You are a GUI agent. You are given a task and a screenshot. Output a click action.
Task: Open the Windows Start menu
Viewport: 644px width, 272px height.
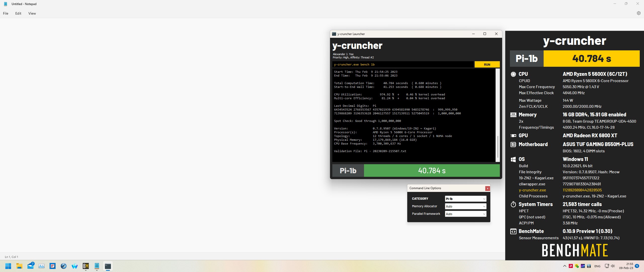pyautogui.click(x=8, y=266)
